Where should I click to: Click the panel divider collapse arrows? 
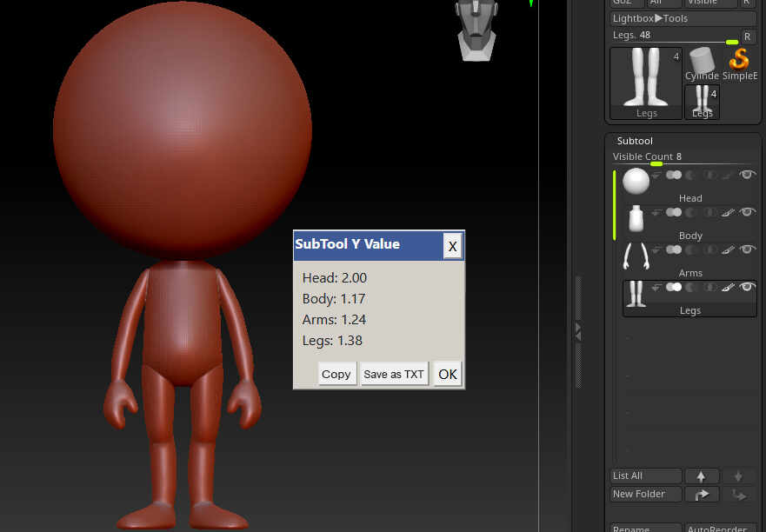point(577,331)
